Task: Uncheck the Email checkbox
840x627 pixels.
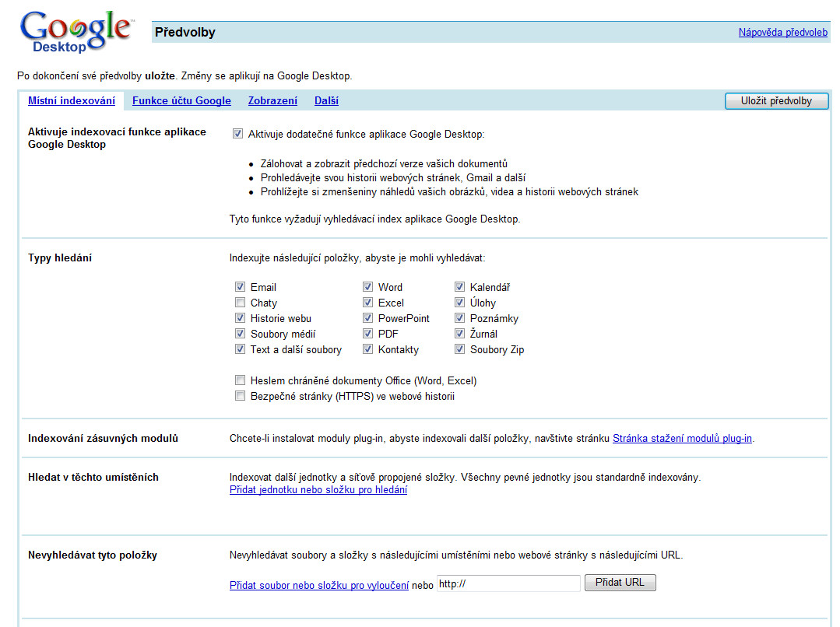Action: (240, 286)
